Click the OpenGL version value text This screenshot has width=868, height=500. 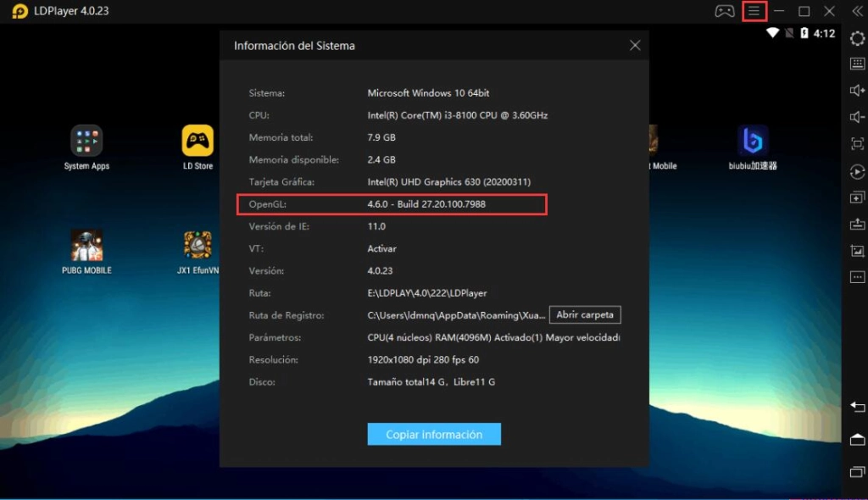[426, 203]
